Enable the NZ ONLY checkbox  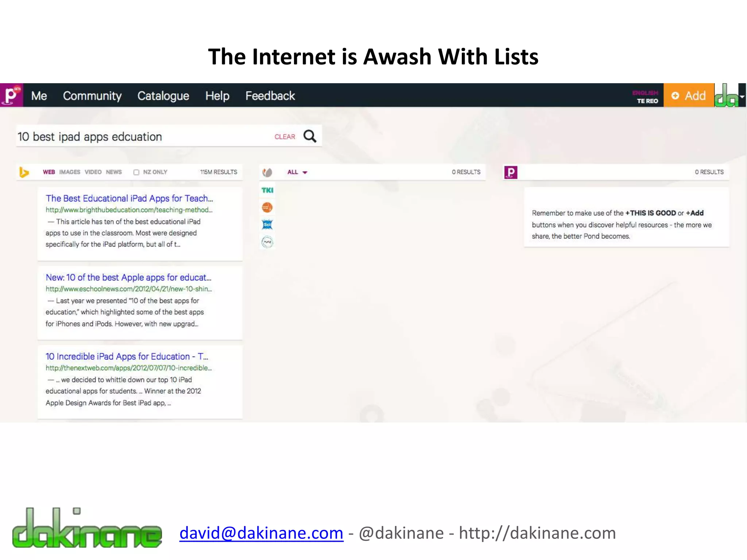click(136, 172)
